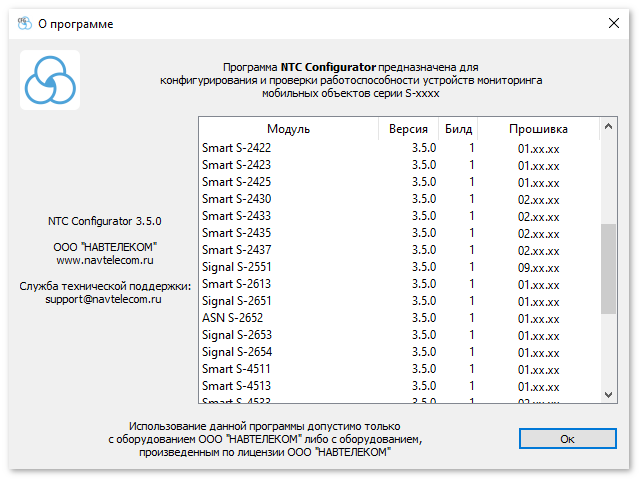
Task: Click the NTC Configurator logo image
Action: click(50, 80)
